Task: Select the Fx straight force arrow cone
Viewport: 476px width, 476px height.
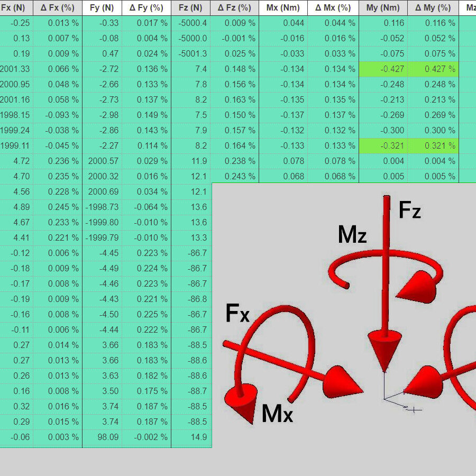Action: pyautogui.click(x=342, y=382)
